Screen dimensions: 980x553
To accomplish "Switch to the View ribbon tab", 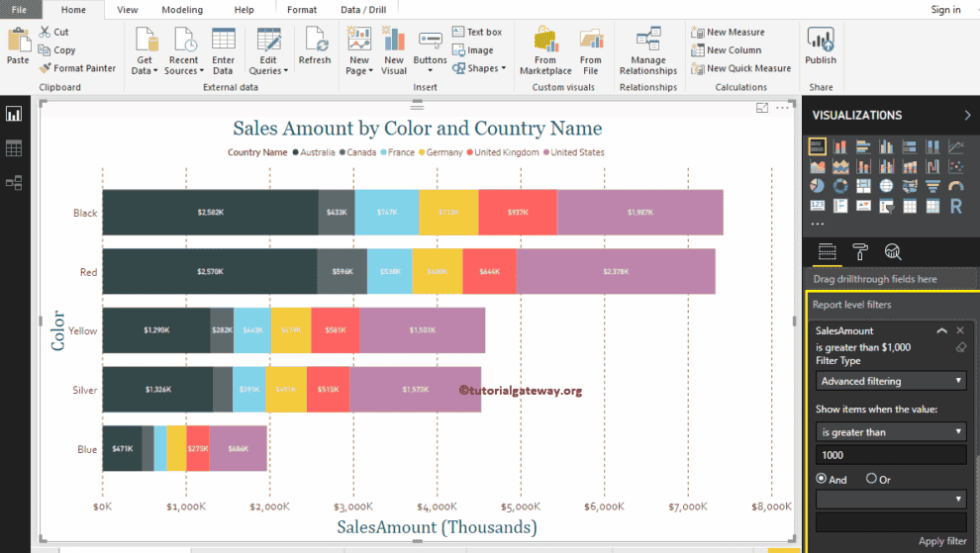I will pyautogui.click(x=128, y=9).
